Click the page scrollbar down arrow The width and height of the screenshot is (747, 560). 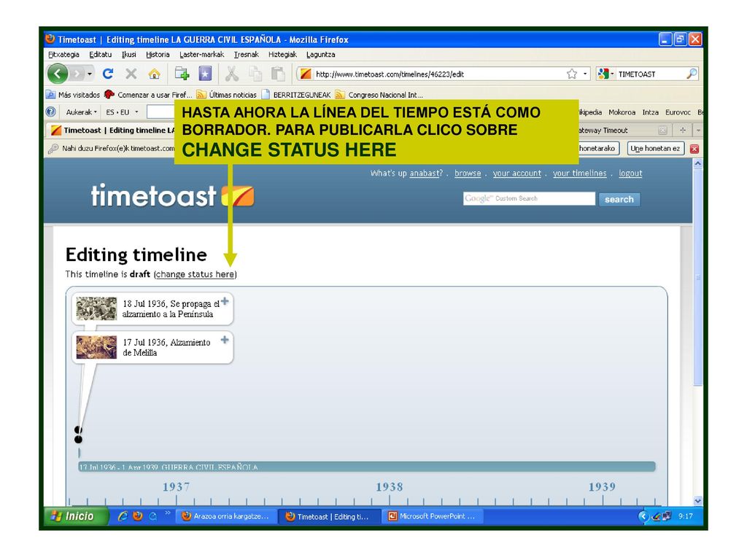point(698,500)
